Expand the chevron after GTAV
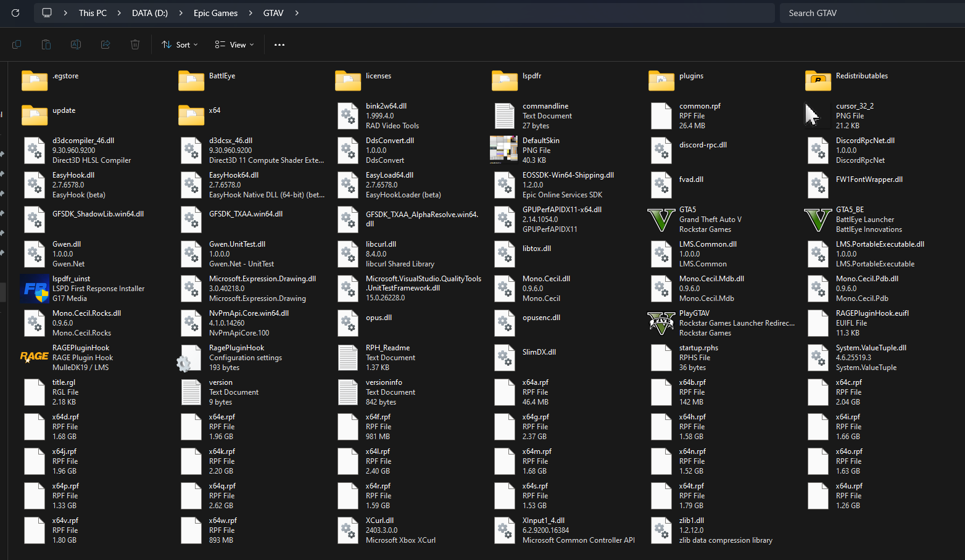Screen dimensions: 965x560 click(x=297, y=13)
